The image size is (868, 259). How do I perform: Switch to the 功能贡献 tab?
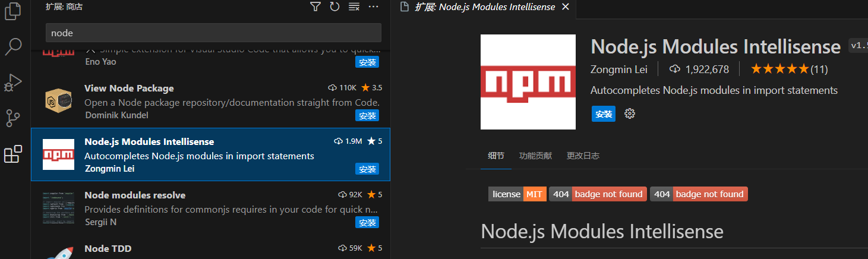tap(535, 156)
